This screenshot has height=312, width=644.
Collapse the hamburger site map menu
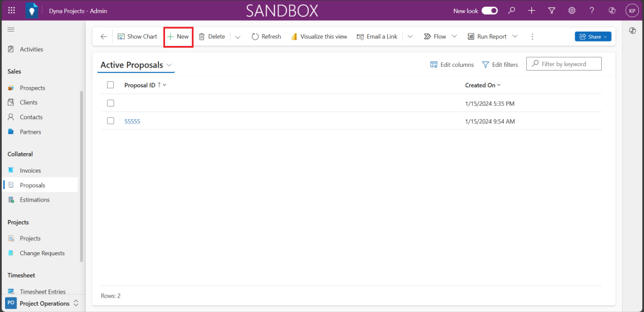click(11, 30)
